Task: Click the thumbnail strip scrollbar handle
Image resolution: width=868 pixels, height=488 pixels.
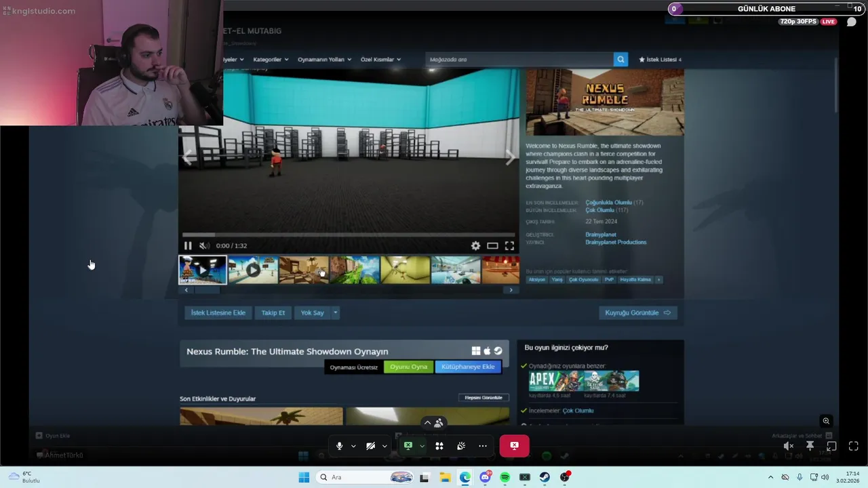Action: 207,290
